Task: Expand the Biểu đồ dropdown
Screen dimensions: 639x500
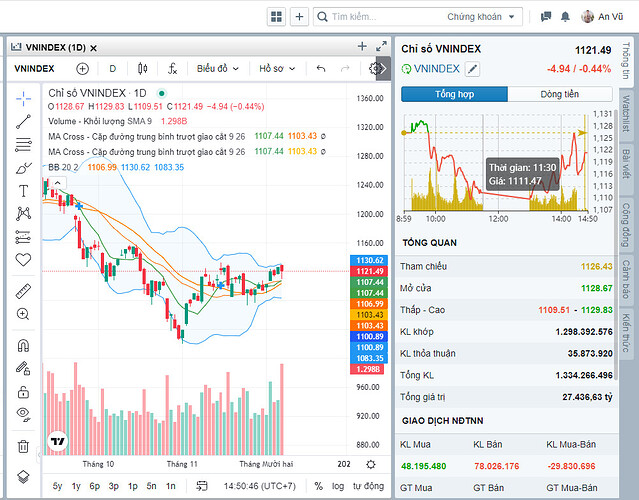Action: (217, 69)
